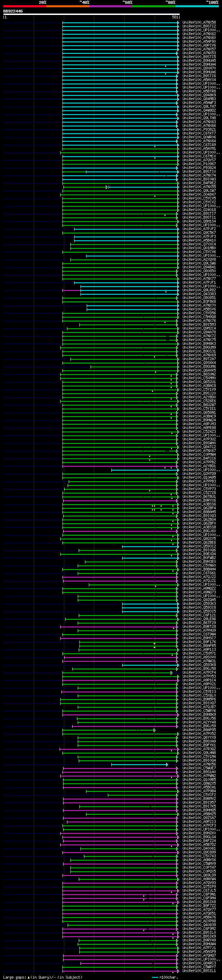This screenshot has height=980, width=222.
Task: Select the UniRef100_A7NX74 label
Action: 199,175
